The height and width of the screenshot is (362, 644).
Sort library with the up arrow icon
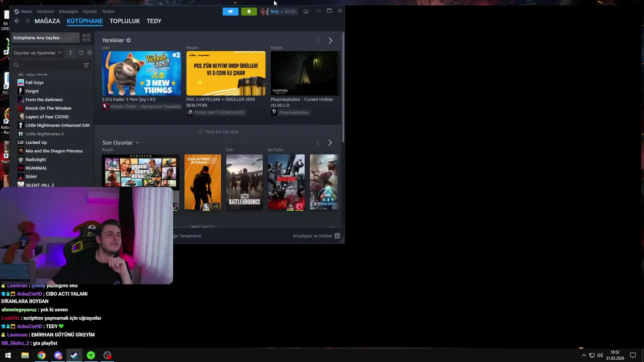70,53
